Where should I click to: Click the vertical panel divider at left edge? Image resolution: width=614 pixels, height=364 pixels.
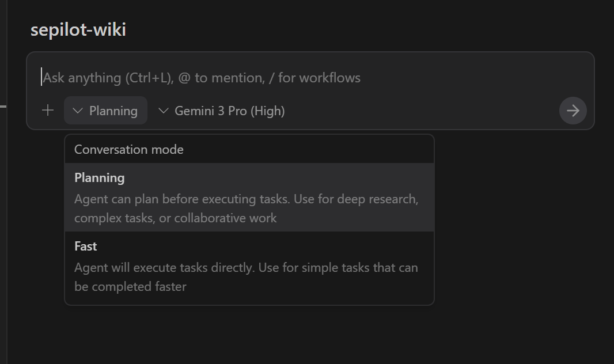pyautogui.click(x=7, y=230)
